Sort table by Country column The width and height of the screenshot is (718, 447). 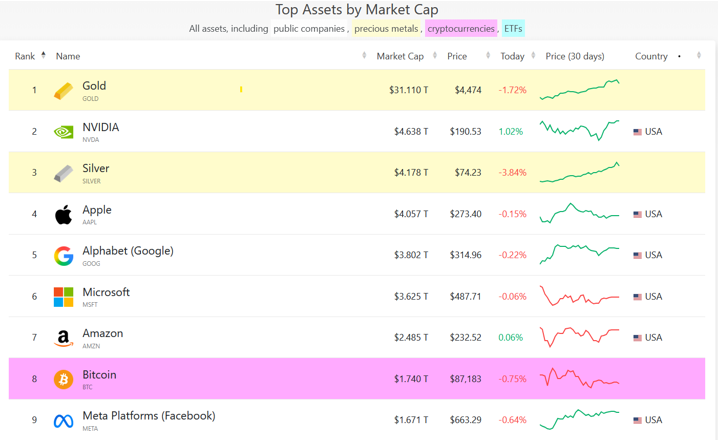click(x=651, y=56)
